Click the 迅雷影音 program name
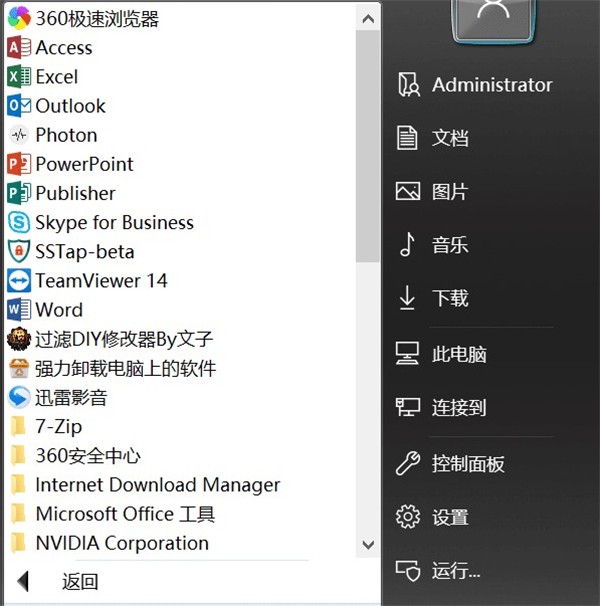This screenshot has height=606, width=600. pos(71,397)
